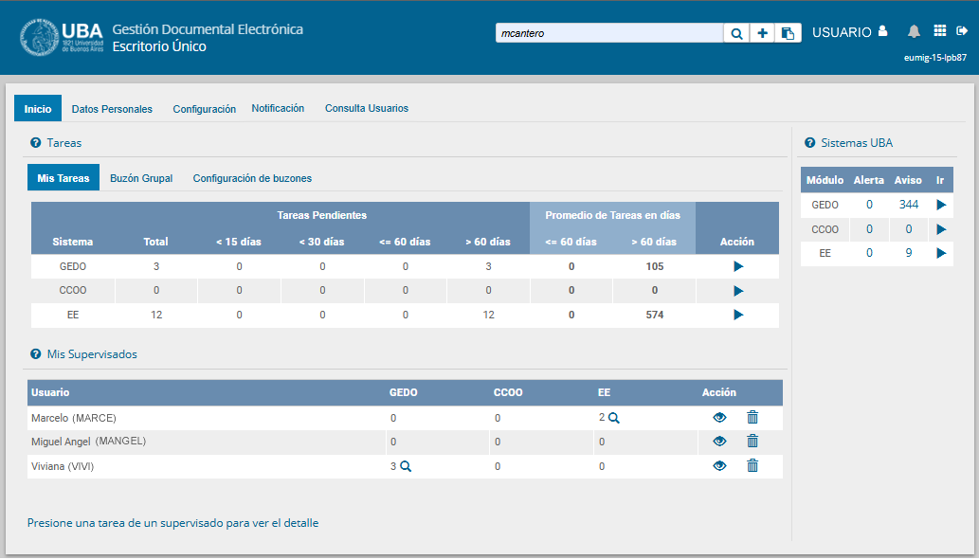The image size is (979, 560).
Task: Click magnifier next to Viviana's GEDO tasks
Action: point(406,466)
